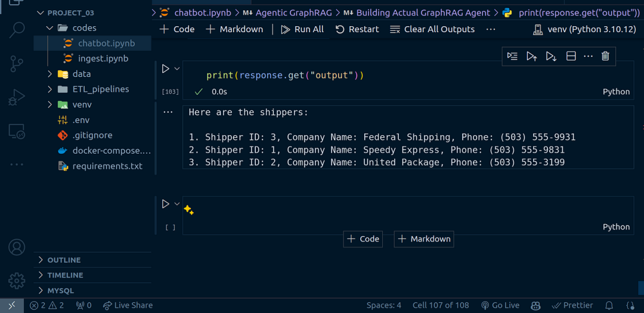Select the venv Python 3.10.12 kernel

584,29
